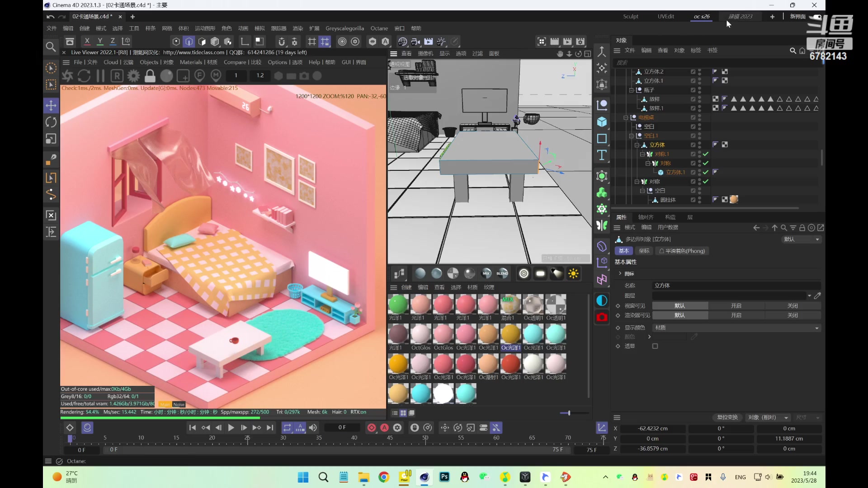The height and width of the screenshot is (488, 868).
Task: Collapse the 空白.1 null object
Action: (631, 136)
